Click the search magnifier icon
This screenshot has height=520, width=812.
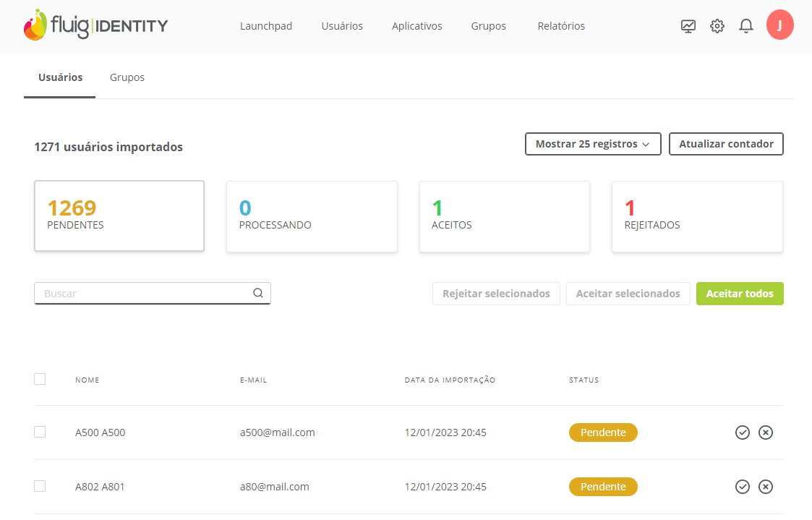coord(258,294)
